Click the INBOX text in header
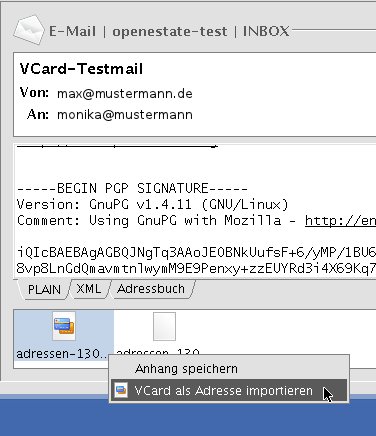 pyautogui.click(x=266, y=31)
